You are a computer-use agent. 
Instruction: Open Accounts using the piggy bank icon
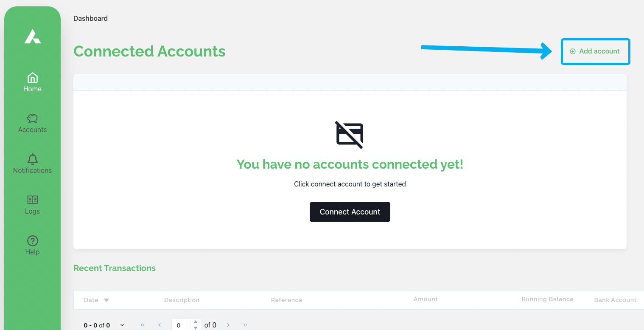(x=32, y=118)
